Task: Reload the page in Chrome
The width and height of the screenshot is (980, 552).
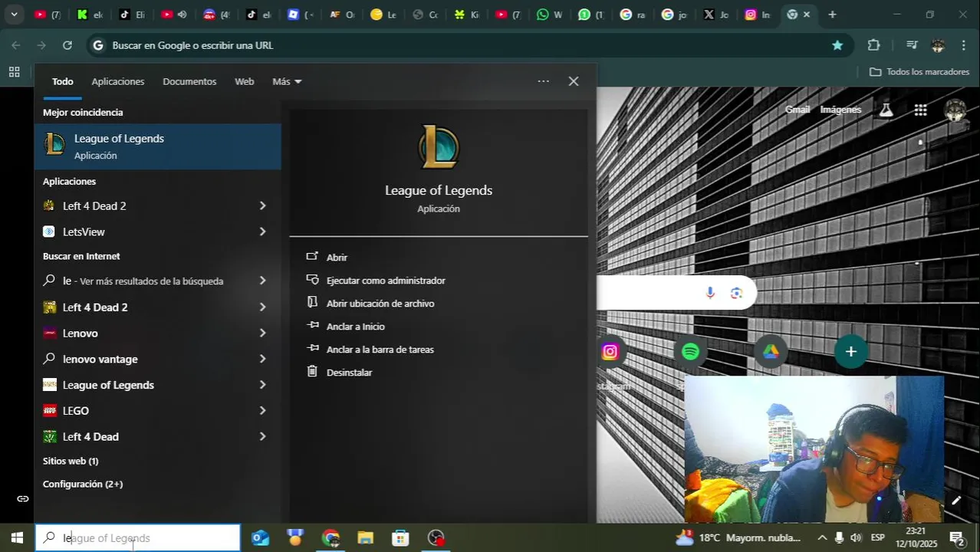Action: click(67, 45)
